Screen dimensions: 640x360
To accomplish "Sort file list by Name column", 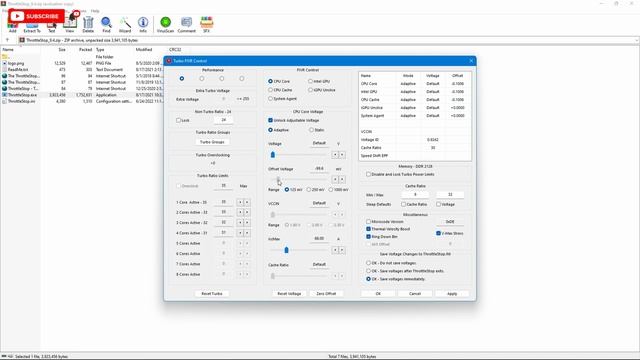I will click(x=8, y=49).
